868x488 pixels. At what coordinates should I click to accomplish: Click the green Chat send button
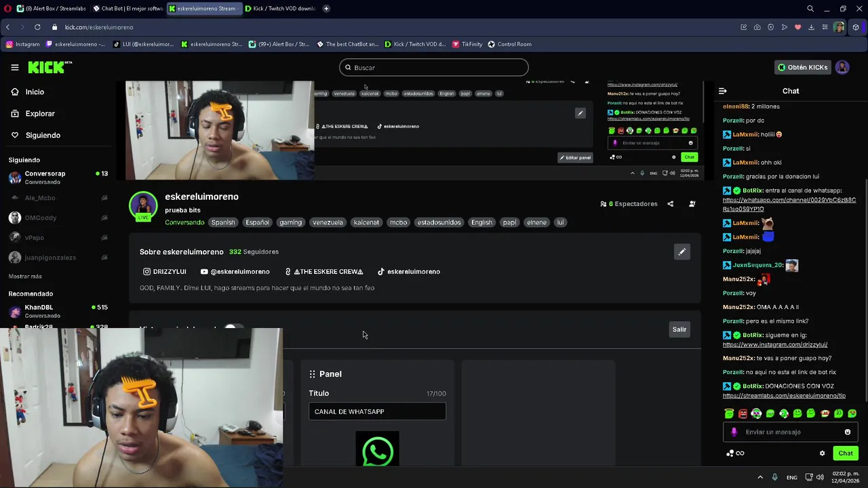846,453
